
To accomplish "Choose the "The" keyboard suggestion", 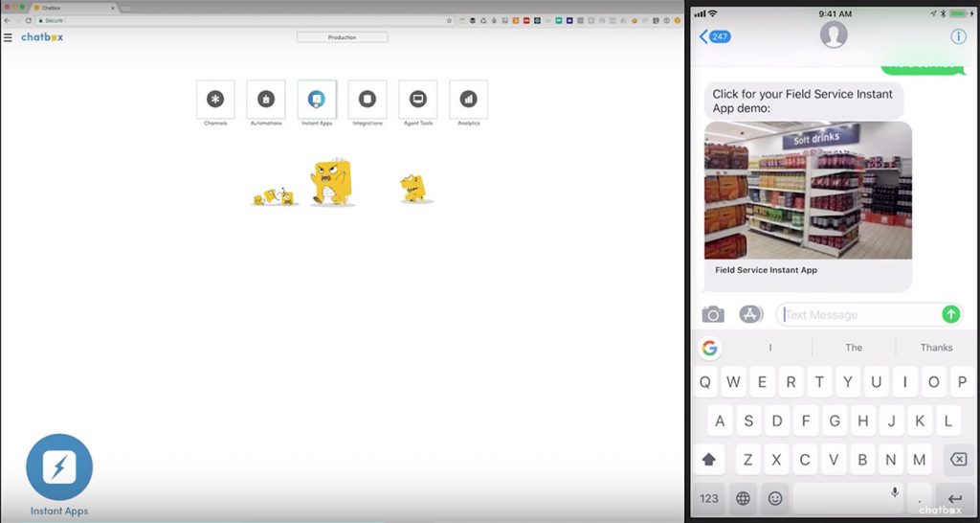I will coord(854,348).
